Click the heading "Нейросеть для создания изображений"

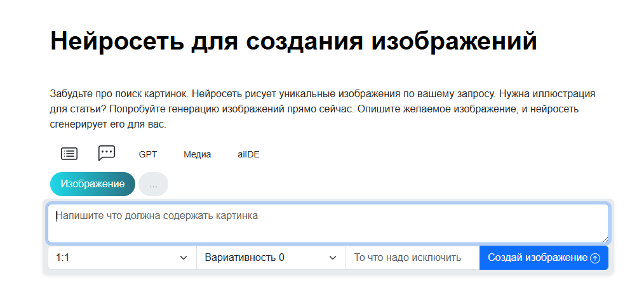tap(293, 41)
